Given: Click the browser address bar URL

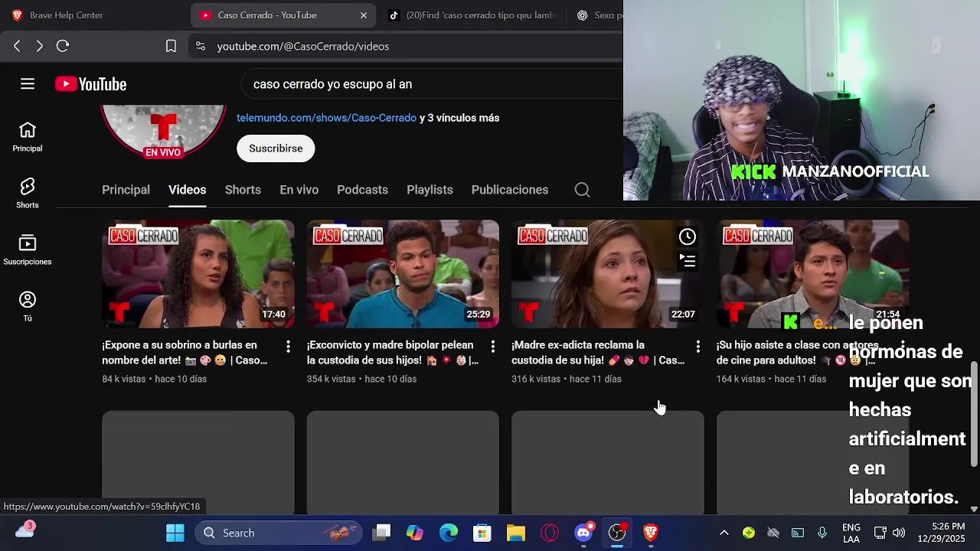Looking at the screenshot, I should click(303, 46).
